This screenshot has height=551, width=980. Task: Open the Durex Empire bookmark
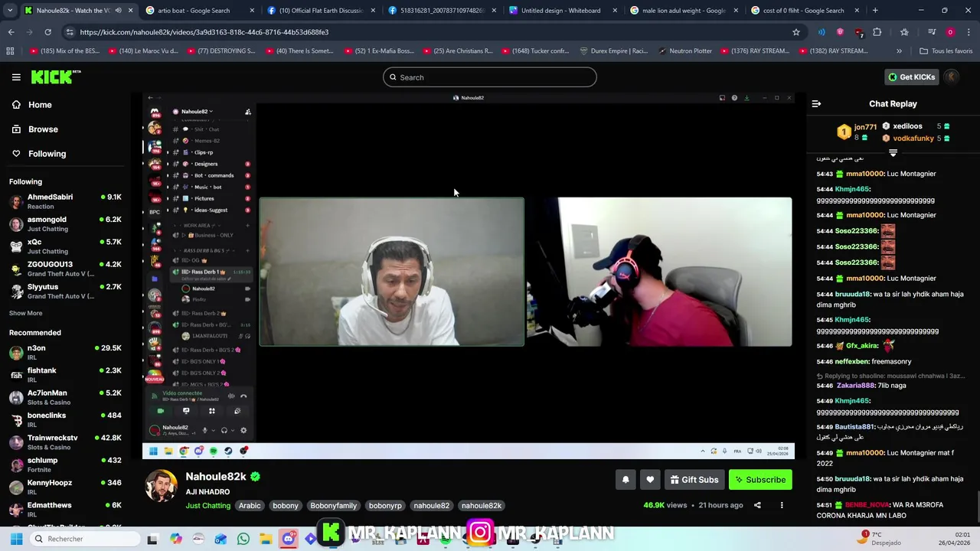tap(615, 51)
